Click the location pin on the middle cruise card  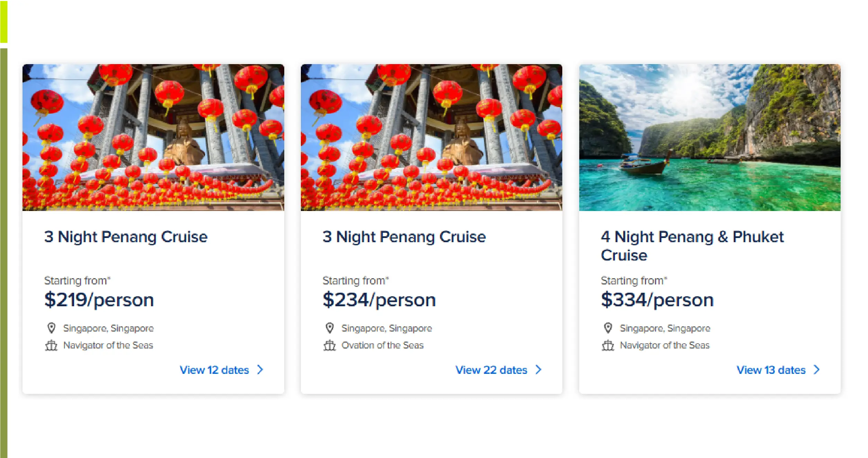tap(330, 327)
